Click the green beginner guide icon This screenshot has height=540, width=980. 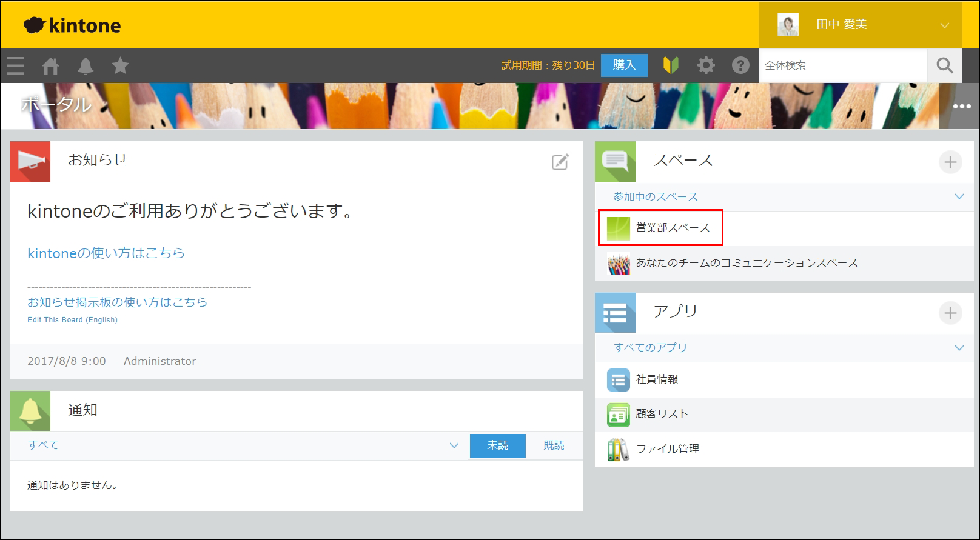[671, 65]
